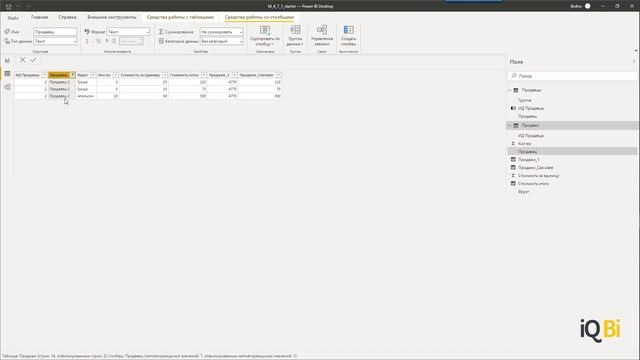Open filter dropdown on Продавец column header

coord(72,75)
